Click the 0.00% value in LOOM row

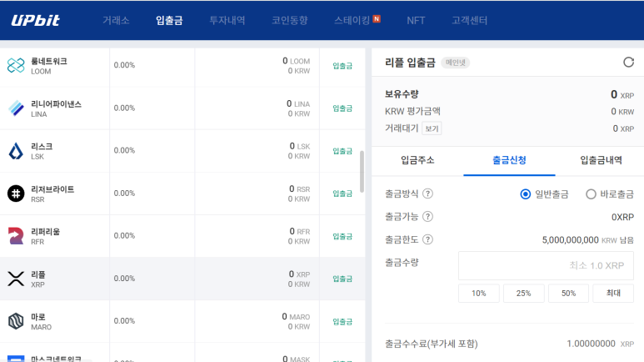pyautogui.click(x=124, y=65)
